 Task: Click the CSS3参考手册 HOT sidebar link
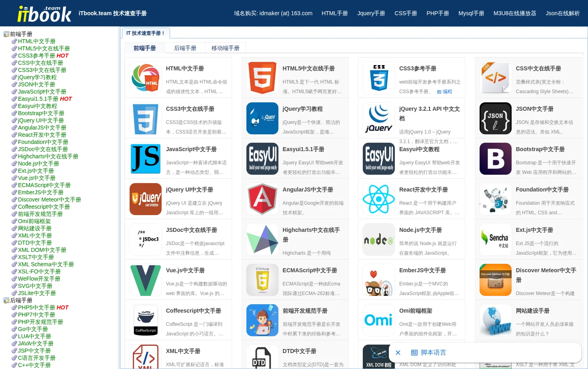[43, 56]
